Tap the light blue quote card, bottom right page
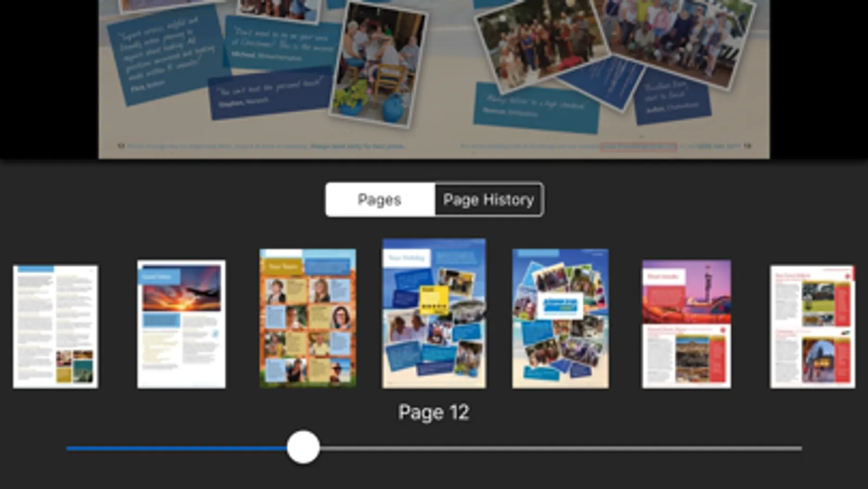 pyautogui.click(x=537, y=108)
